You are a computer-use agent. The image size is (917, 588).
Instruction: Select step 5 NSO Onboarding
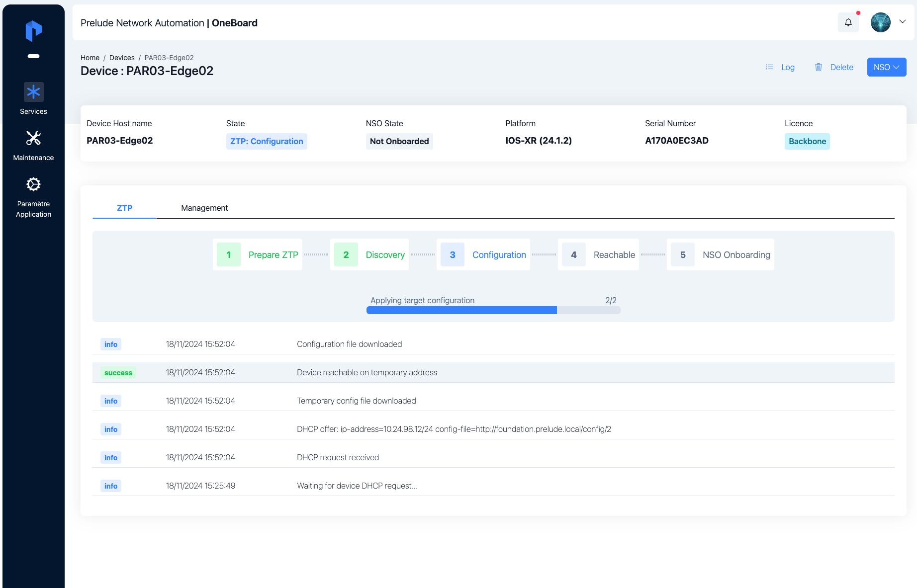click(x=720, y=254)
